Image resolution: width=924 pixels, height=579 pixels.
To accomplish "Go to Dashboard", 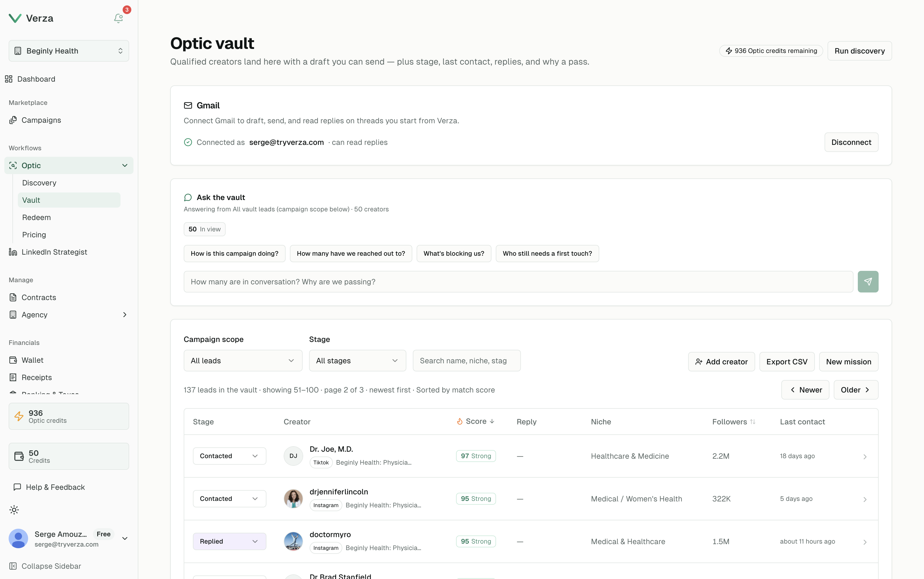I will (30, 79).
